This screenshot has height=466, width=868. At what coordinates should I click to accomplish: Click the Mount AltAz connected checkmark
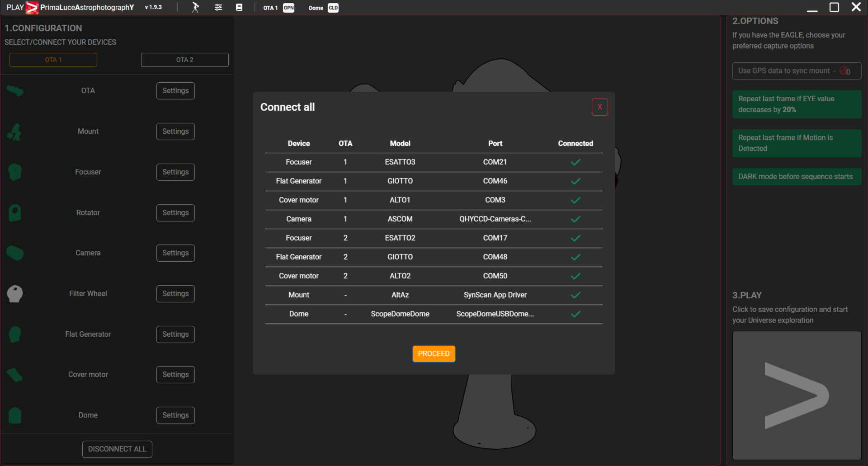(576, 295)
